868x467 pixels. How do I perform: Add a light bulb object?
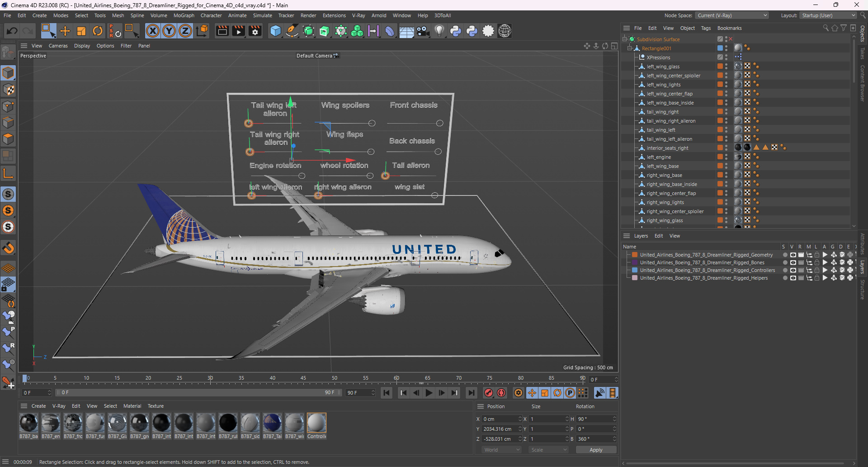click(x=439, y=31)
